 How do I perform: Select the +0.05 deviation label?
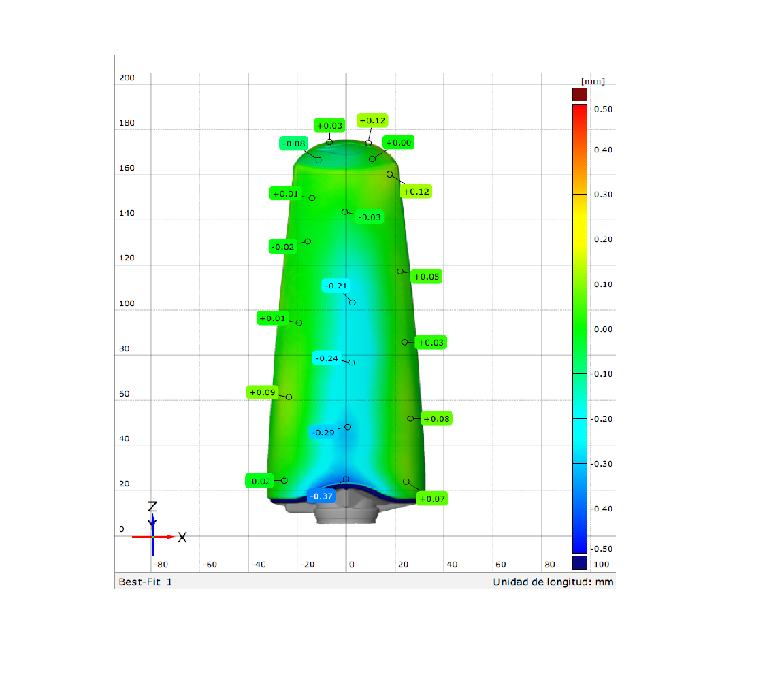pos(427,276)
